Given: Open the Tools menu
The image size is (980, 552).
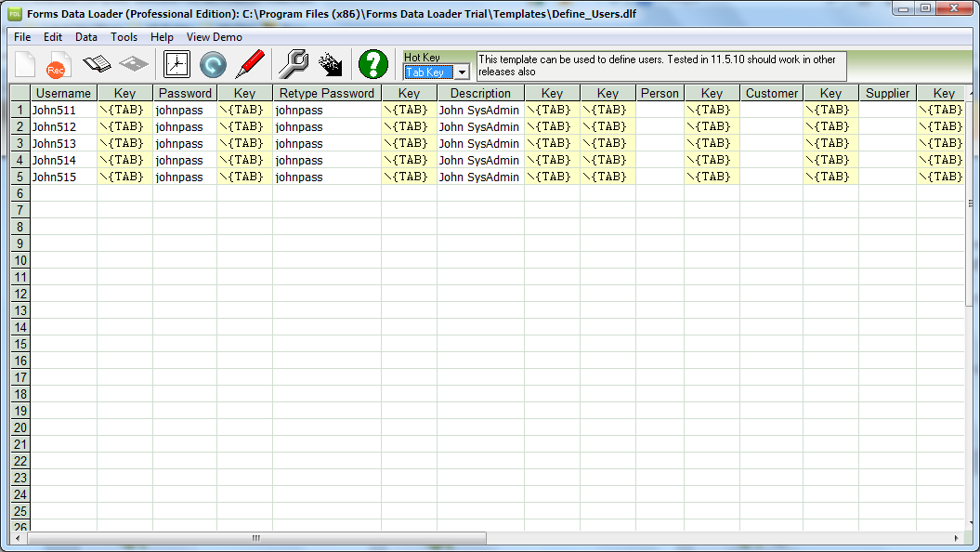Looking at the screenshot, I should (x=124, y=37).
